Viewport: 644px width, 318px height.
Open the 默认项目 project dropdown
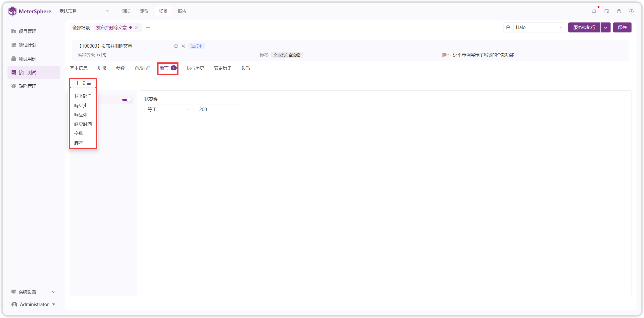[x=84, y=11]
